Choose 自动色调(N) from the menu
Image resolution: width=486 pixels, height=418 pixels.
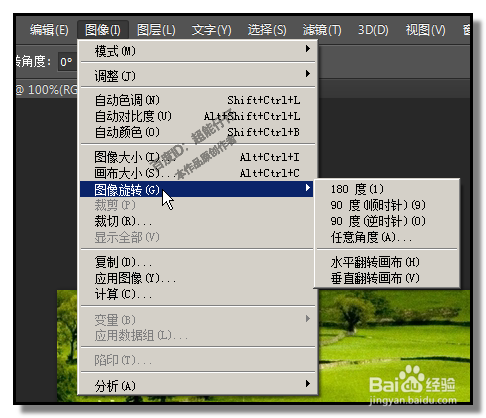point(197,100)
